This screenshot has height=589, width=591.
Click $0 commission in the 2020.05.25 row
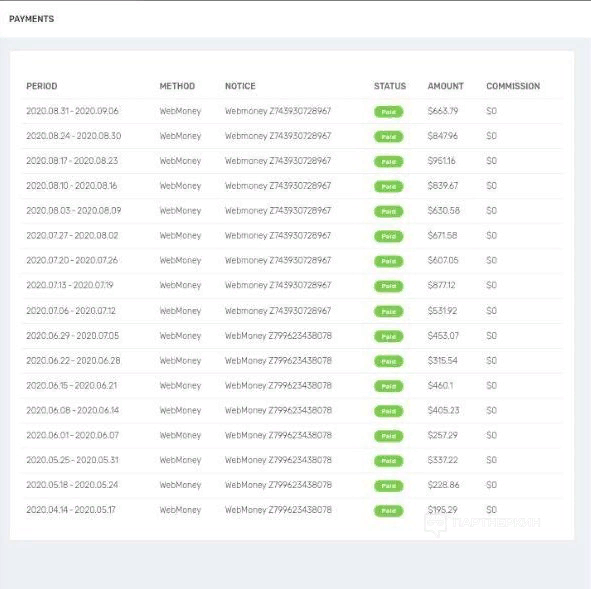pyautogui.click(x=491, y=460)
